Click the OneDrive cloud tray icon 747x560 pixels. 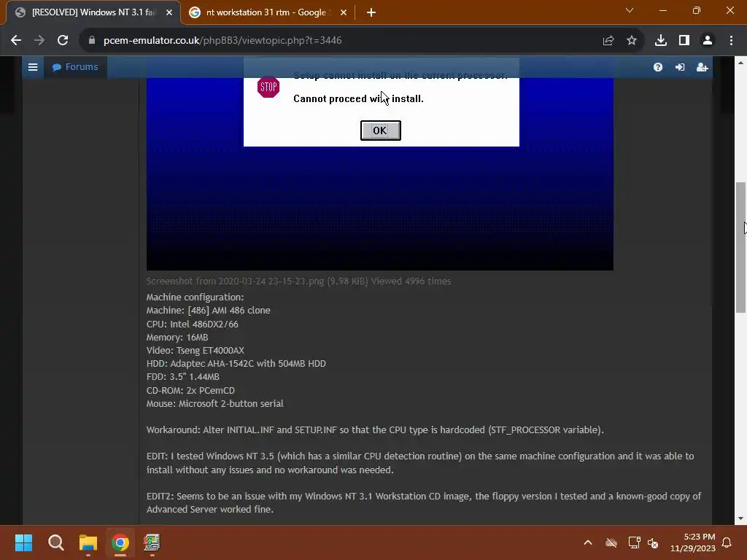(611, 542)
